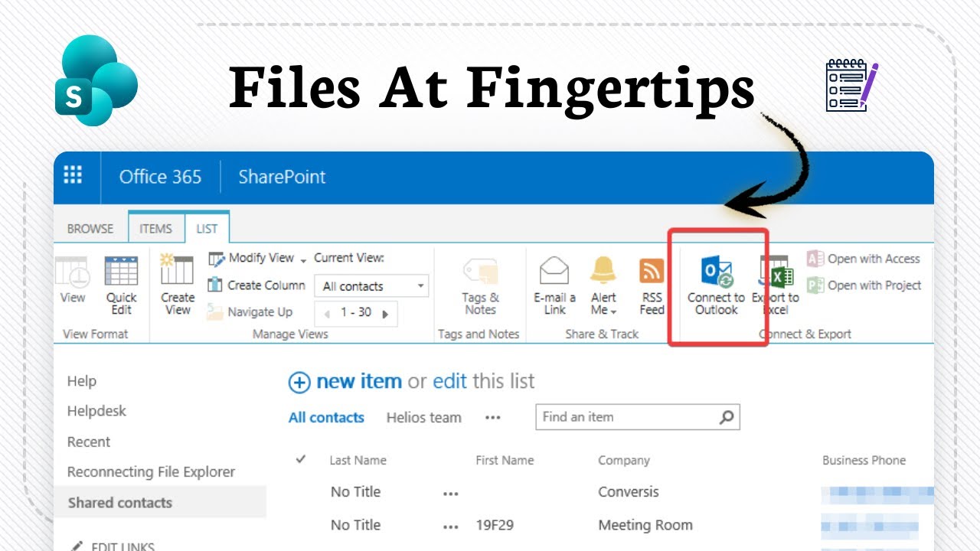Viewport: 980px width, 551px height.
Task: Select the LIST ribbon tab
Action: coord(207,229)
